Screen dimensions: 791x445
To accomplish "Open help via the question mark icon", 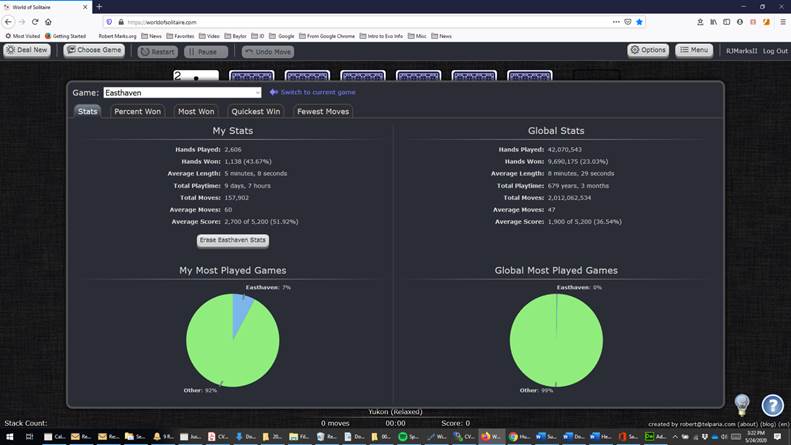I will click(772, 405).
